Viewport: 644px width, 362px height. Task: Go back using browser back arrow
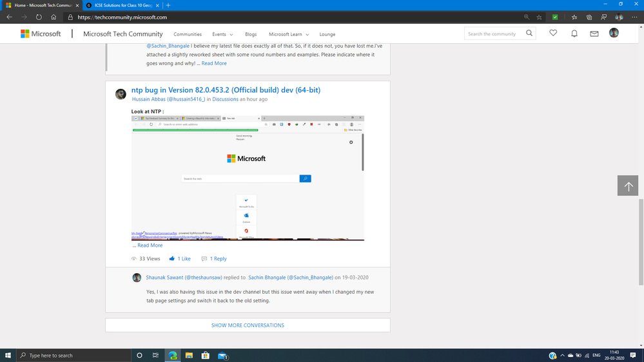pyautogui.click(x=9, y=17)
